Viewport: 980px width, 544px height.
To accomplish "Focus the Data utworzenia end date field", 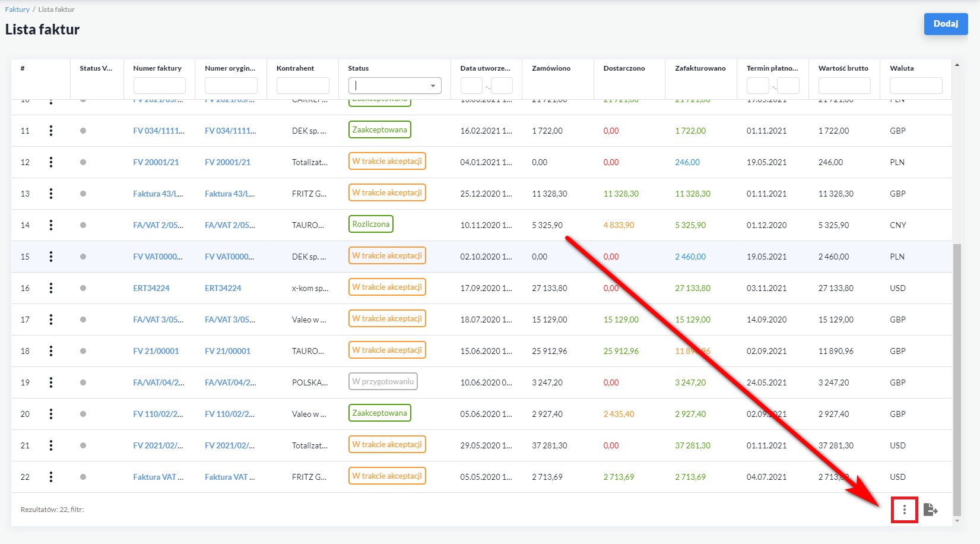I will 502,86.
